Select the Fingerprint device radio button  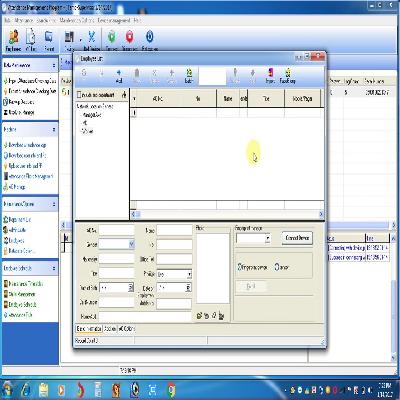point(240,267)
